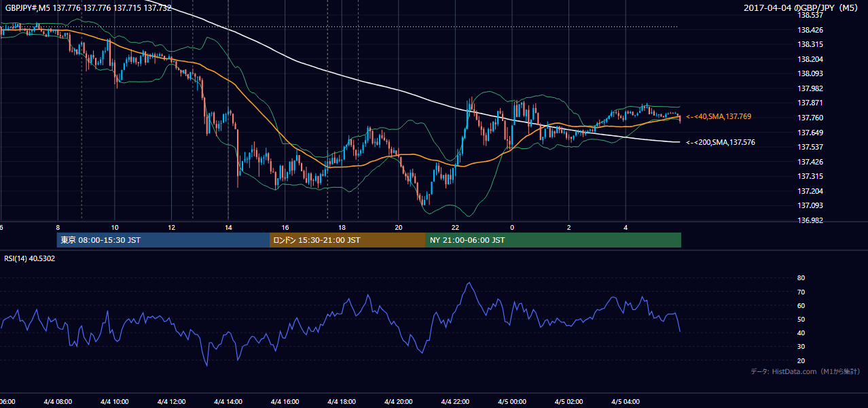Click the 4/4 08:00 time axis label
868x408 pixels.
point(57,402)
